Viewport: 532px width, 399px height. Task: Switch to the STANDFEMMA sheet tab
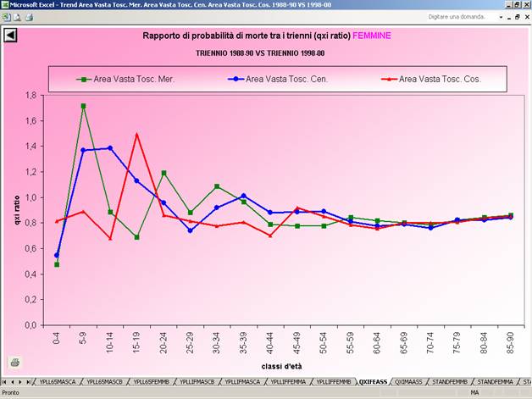(495, 382)
